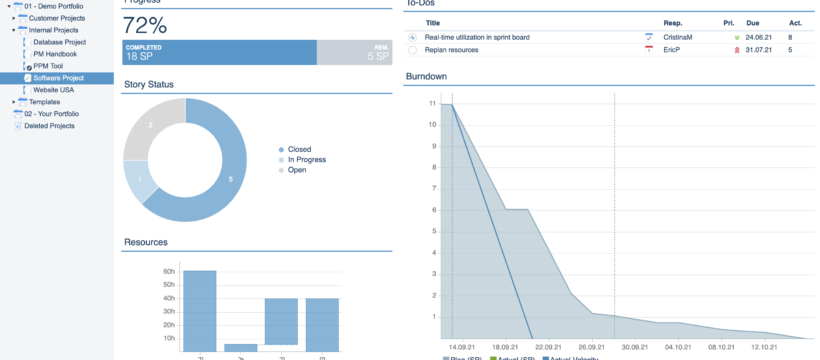Screen dimensions: 820x360
Task: Click the due date 24.06.21
Action: coord(759,38)
